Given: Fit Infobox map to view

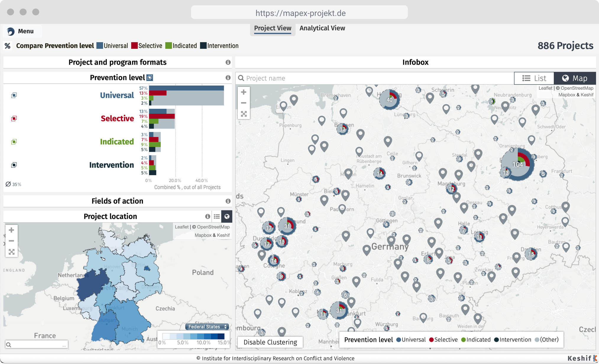Looking at the screenshot, I should click(x=244, y=114).
